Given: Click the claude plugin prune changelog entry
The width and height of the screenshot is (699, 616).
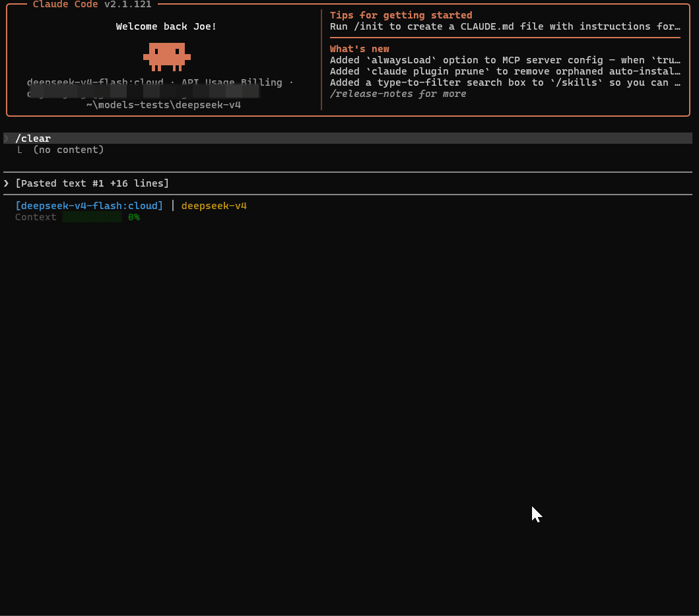Looking at the screenshot, I should tap(505, 71).
